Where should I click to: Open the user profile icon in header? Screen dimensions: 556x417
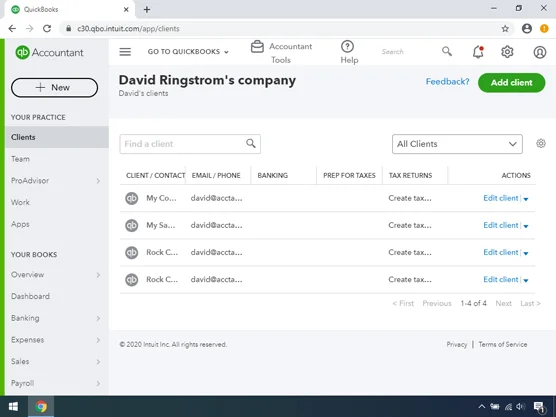[x=539, y=52]
